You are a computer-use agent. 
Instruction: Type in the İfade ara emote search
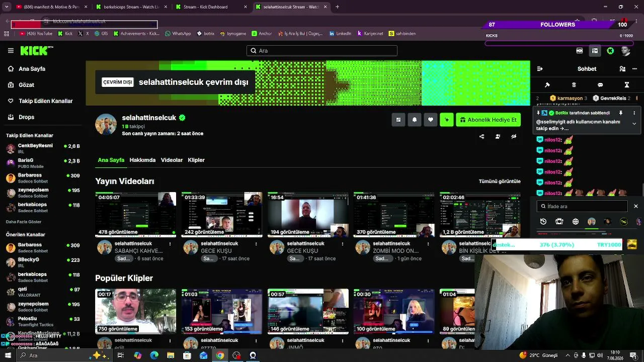pos(582,206)
